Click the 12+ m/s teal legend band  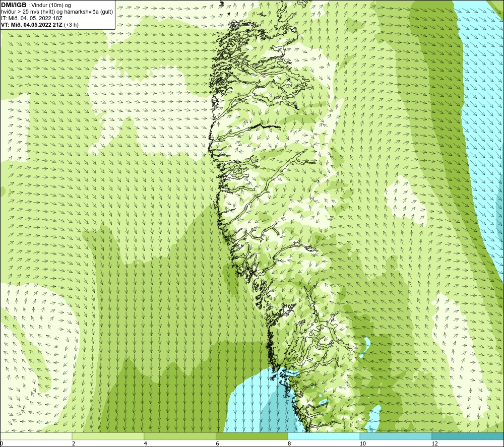[x=468, y=436]
